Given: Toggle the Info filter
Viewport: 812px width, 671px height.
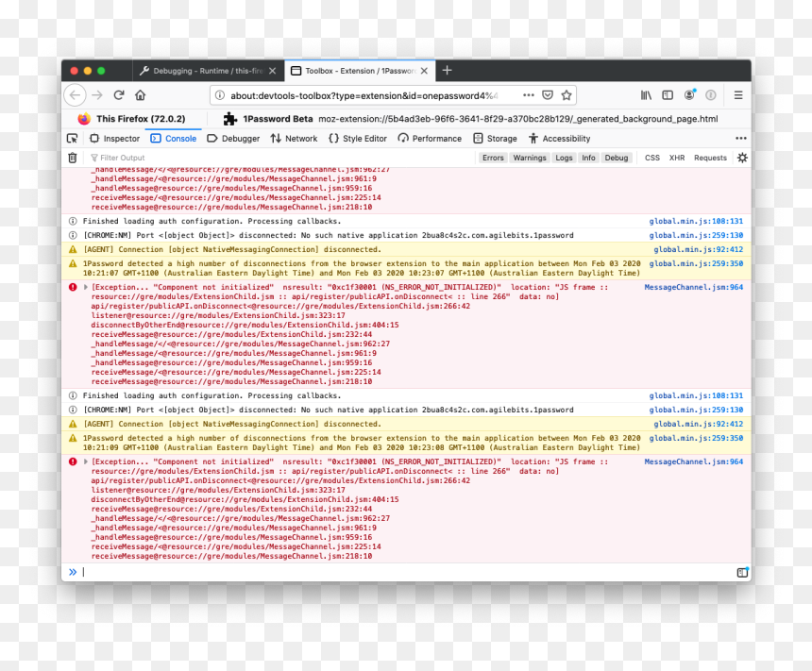Looking at the screenshot, I should (588, 158).
